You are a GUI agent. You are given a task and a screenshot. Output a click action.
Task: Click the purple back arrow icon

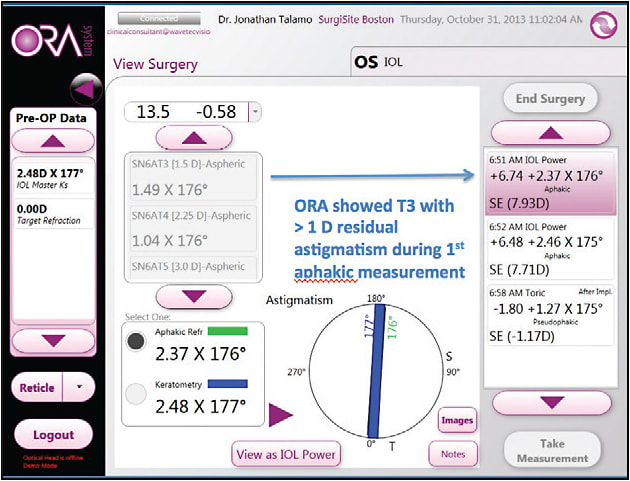86,89
